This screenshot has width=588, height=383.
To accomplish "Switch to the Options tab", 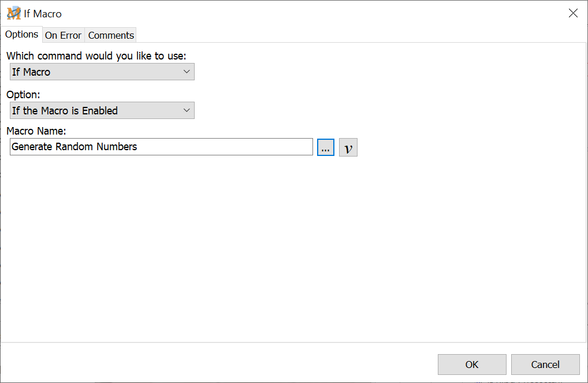I will tap(22, 35).
